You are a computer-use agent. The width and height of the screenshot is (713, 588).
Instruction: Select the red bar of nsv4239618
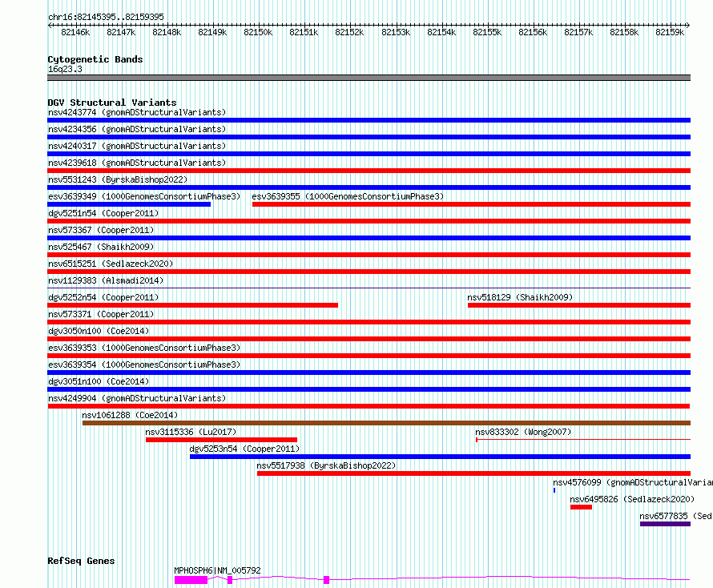(369, 171)
